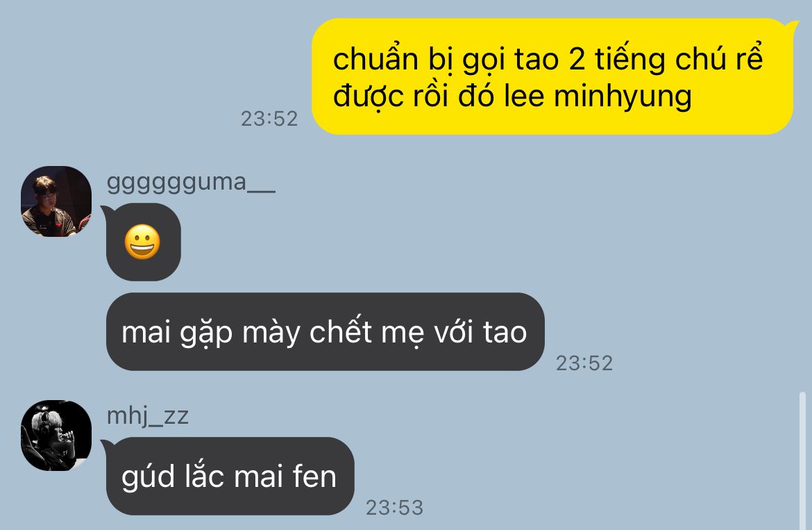Select message "gúd lắc mai fen"
Viewport: 812px width, 530px height.
[x=230, y=476]
